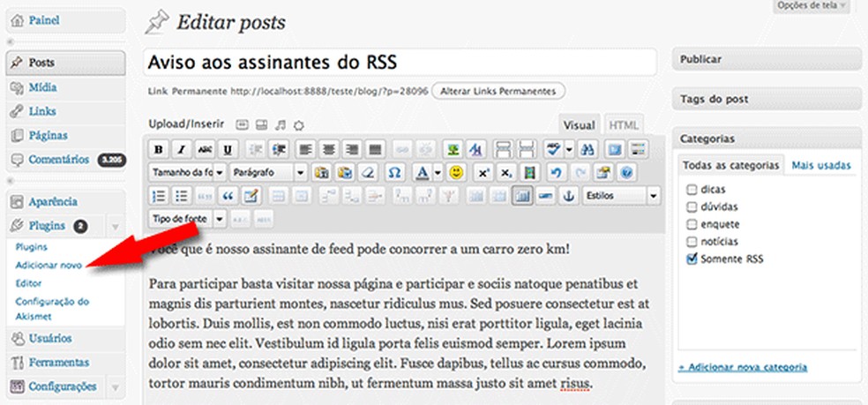The height and width of the screenshot is (405, 868).
Task: Select the text color A swatch
Action: (x=423, y=173)
